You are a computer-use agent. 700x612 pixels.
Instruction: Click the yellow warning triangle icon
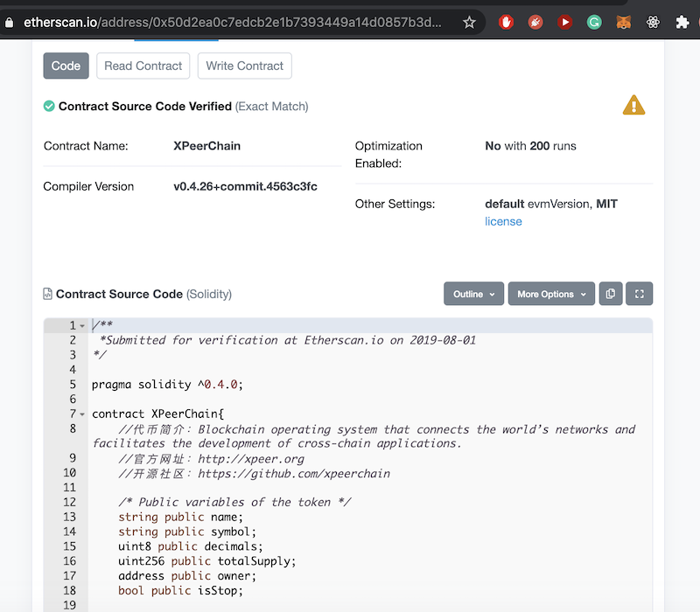(633, 106)
